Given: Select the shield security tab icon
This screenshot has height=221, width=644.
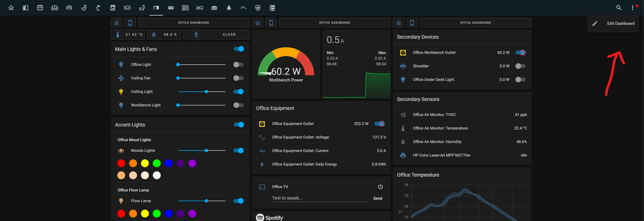Looking at the screenshot, I should [258, 8].
